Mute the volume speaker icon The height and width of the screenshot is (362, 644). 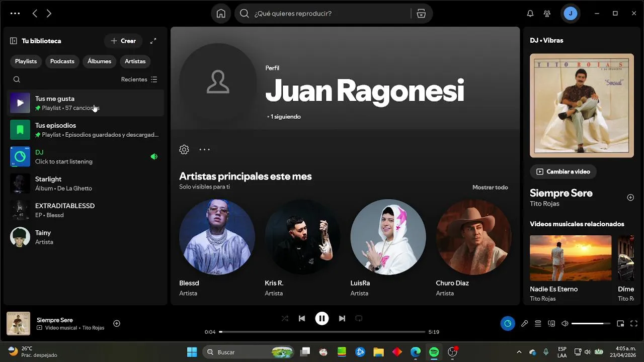coord(565,323)
